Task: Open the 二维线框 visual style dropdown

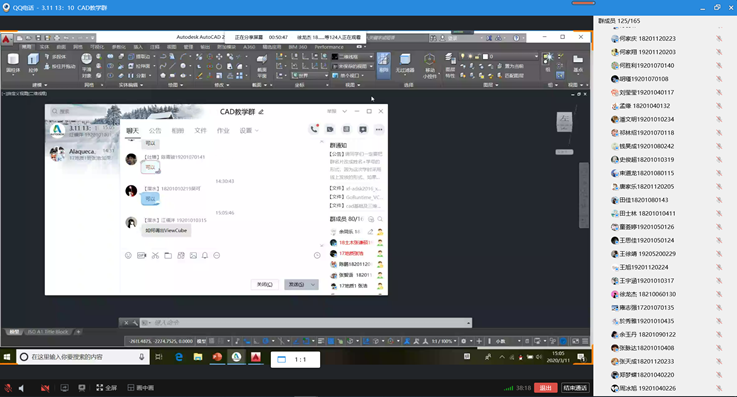Action: 353,56
